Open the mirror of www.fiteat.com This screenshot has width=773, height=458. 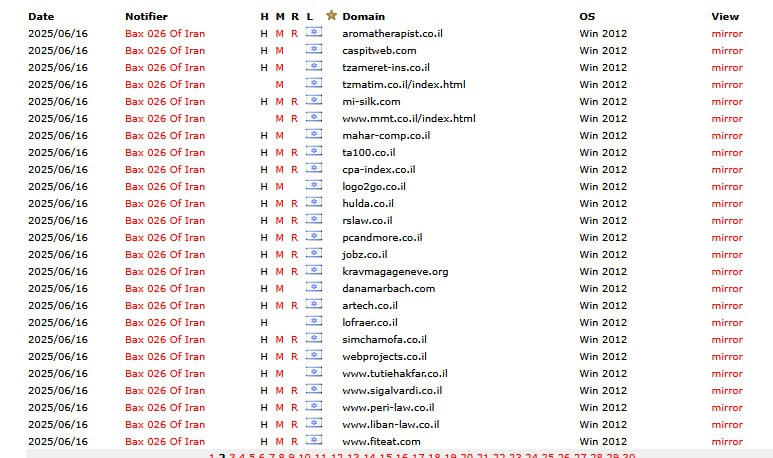coord(727,442)
